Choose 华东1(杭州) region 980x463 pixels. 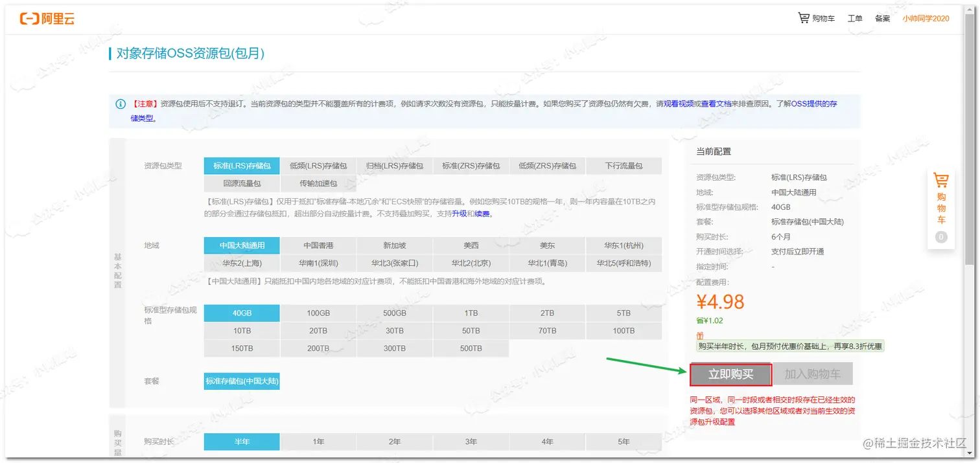pyautogui.click(x=624, y=245)
